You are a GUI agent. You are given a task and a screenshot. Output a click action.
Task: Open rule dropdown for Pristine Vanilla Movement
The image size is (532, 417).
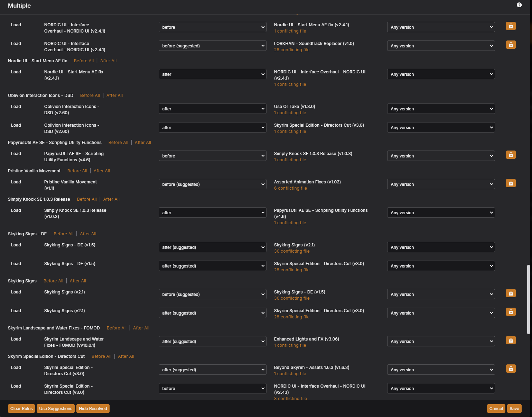tap(212, 184)
